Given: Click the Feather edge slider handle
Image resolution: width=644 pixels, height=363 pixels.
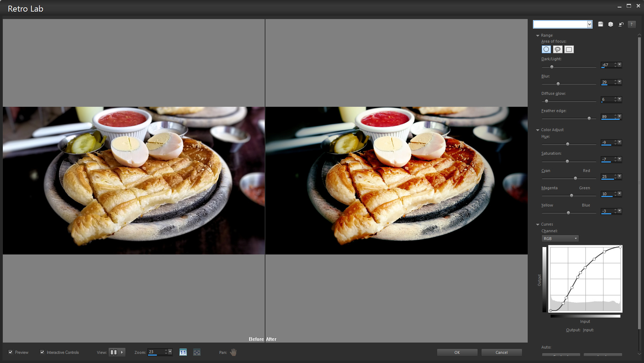Looking at the screenshot, I should [589, 118].
